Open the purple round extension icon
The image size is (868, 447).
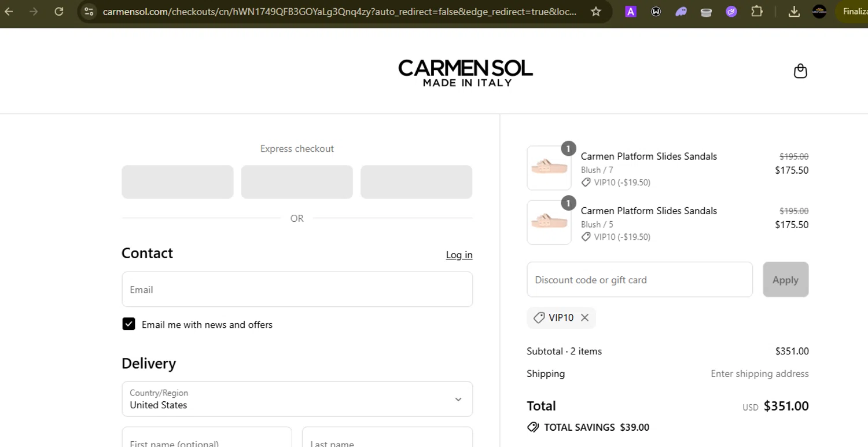(x=731, y=12)
